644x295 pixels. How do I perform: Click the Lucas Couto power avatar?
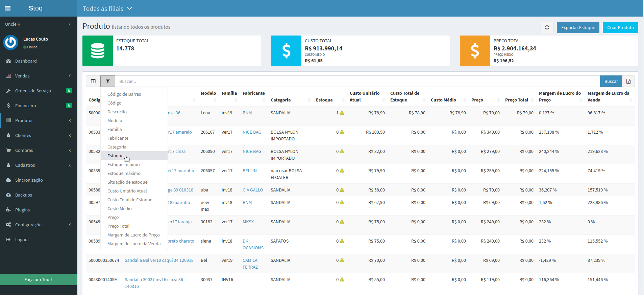click(10, 43)
